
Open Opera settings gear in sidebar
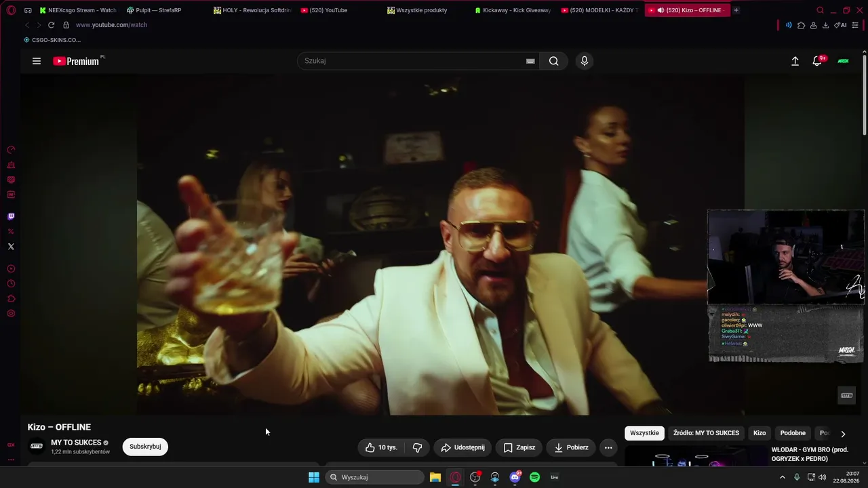11,314
